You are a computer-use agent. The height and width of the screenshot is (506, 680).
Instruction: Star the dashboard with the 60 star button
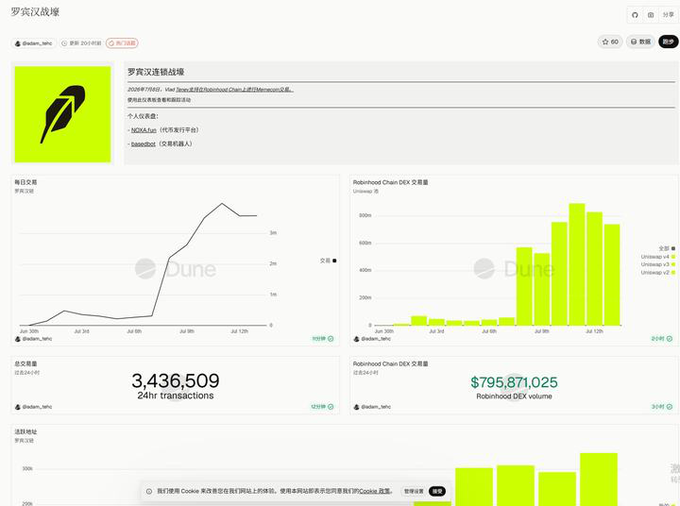pyautogui.click(x=610, y=42)
